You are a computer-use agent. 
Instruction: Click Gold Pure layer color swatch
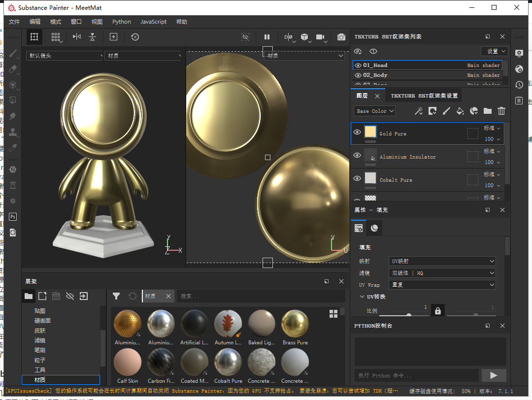pyautogui.click(x=370, y=132)
